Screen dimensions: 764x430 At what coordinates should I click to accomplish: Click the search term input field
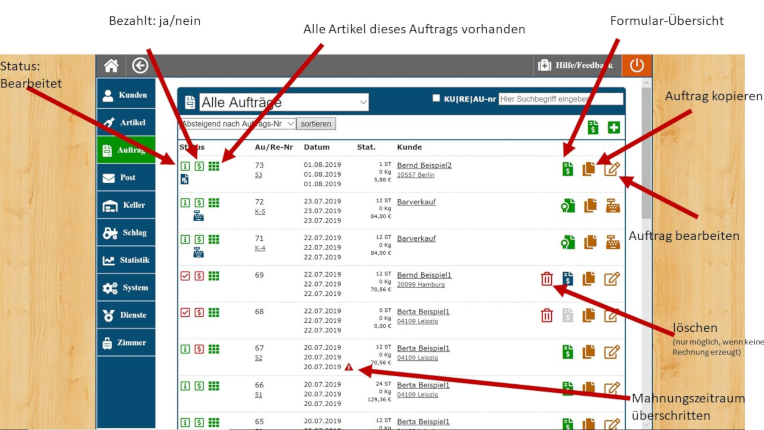[x=559, y=99]
